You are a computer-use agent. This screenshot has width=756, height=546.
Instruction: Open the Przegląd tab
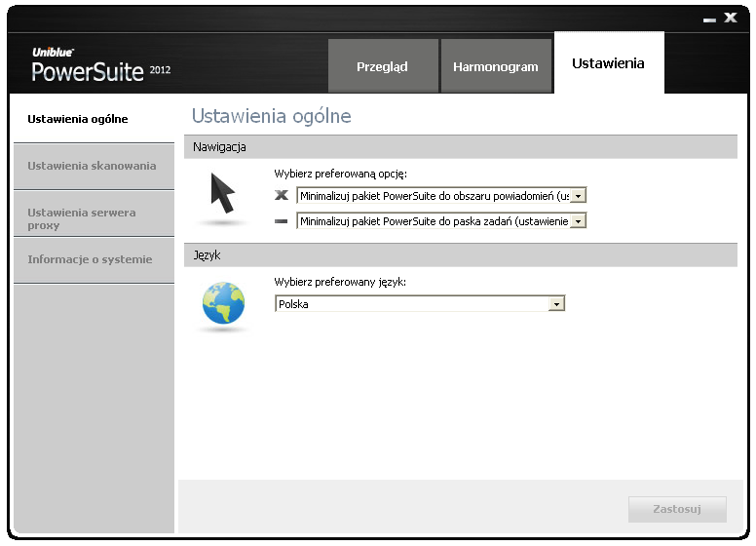click(x=383, y=66)
